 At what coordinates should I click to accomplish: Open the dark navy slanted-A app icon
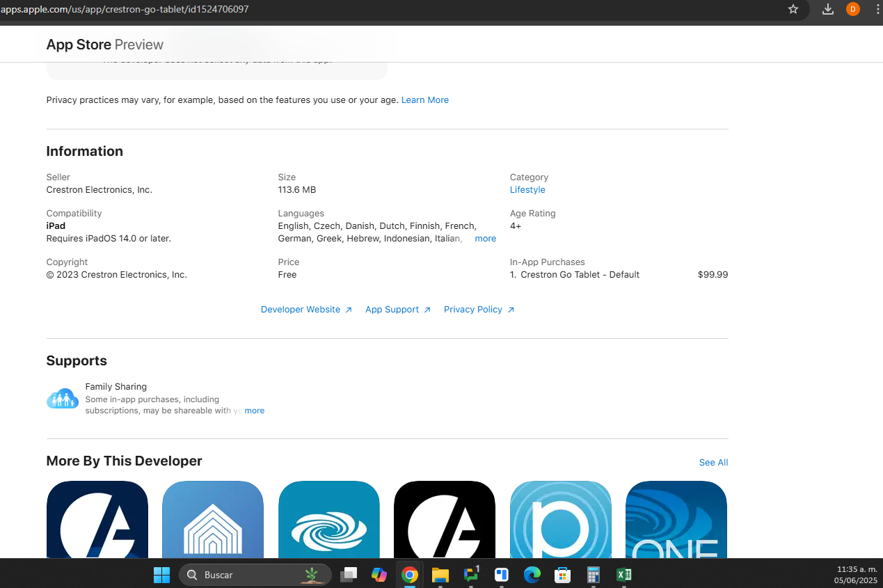point(97,519)
